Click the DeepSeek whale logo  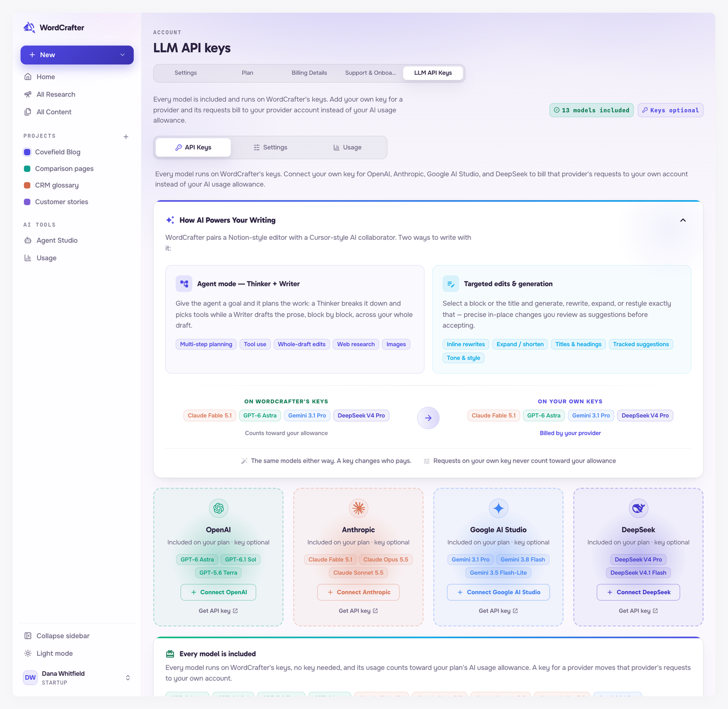click(638, 508)
